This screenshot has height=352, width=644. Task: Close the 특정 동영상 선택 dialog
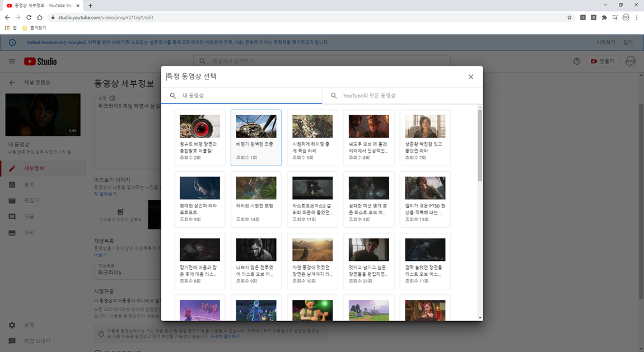pyautogui.click(x=470, y=77)
